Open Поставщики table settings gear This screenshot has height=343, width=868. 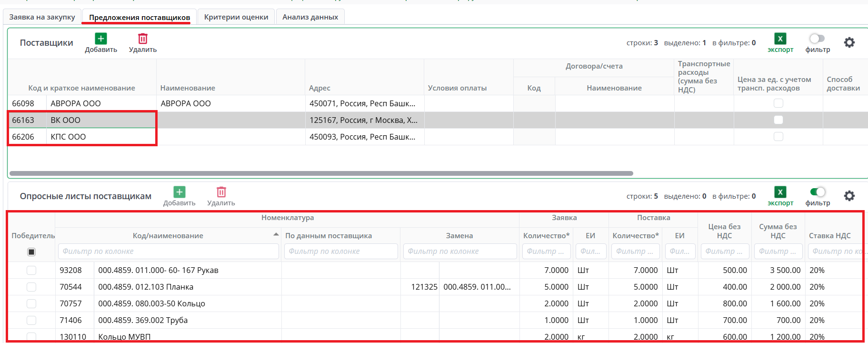[849, 43]
